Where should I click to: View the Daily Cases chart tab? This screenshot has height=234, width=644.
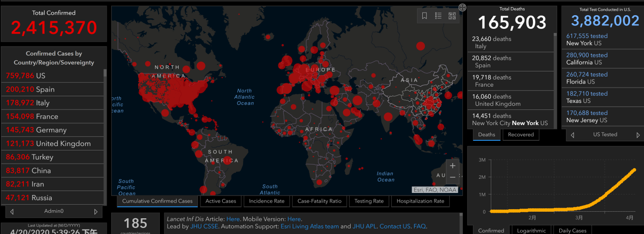pos(572,230)
